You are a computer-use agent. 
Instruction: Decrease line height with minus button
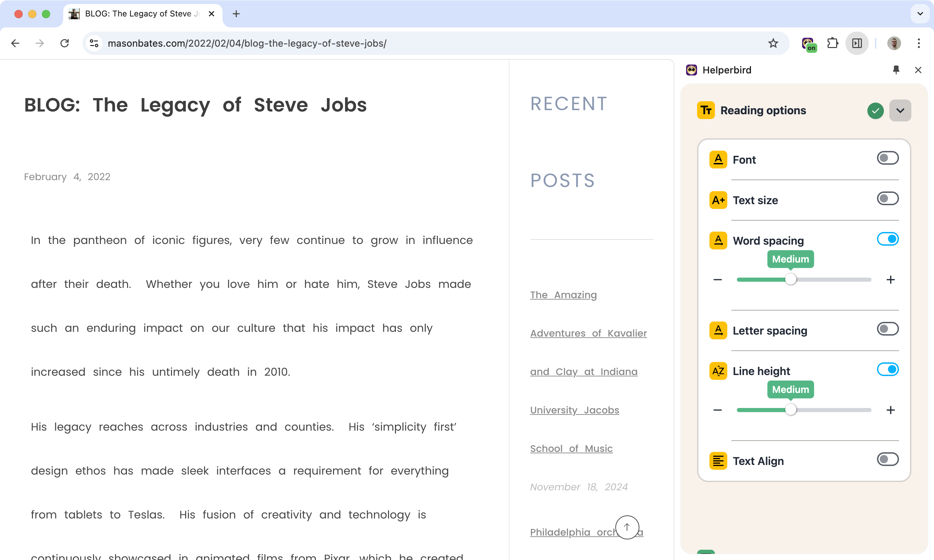point(717,410)
